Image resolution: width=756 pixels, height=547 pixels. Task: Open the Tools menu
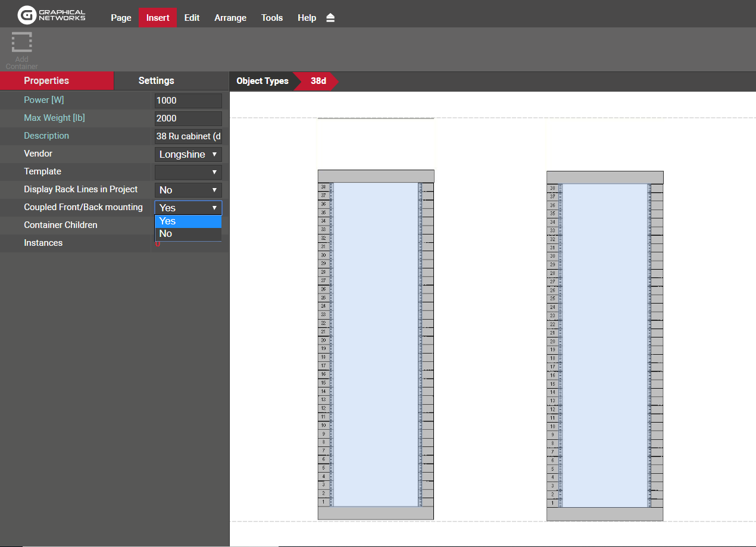pyautogui.click(x=272, y=18)
